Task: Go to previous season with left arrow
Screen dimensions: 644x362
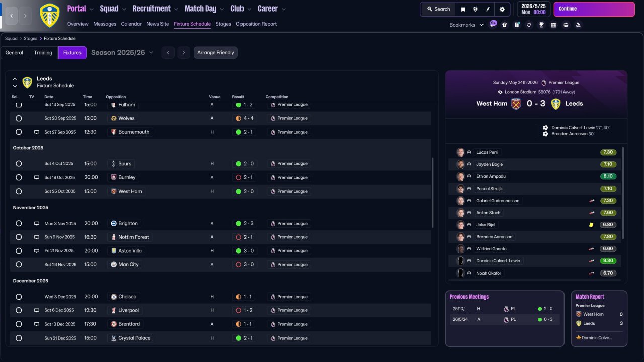Action: (168, 53)
